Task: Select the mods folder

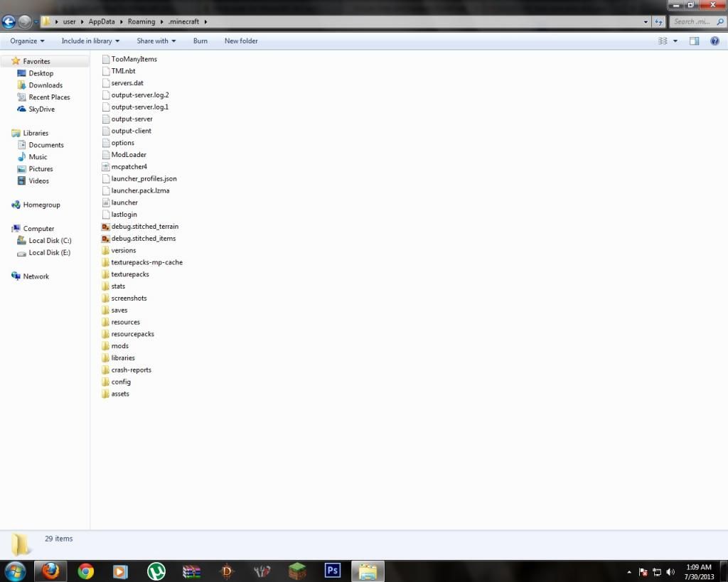Action: click(119, 346)
